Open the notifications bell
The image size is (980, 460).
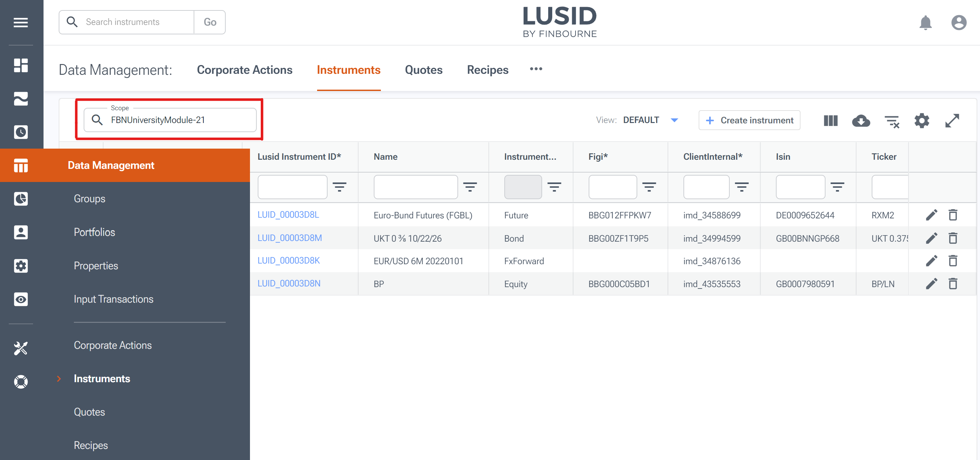point(925,23)
